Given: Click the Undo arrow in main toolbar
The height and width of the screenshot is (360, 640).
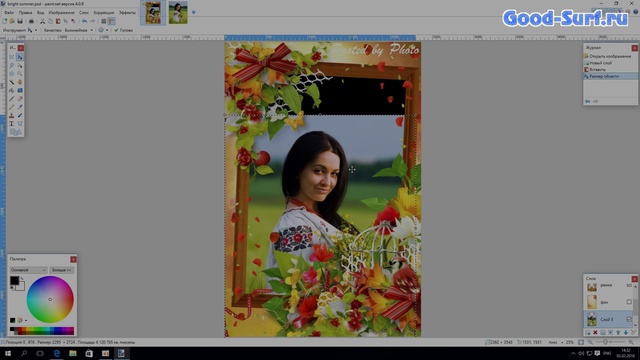Looking at the screenshot, I should pyautogui.click(x=84, y=21).
